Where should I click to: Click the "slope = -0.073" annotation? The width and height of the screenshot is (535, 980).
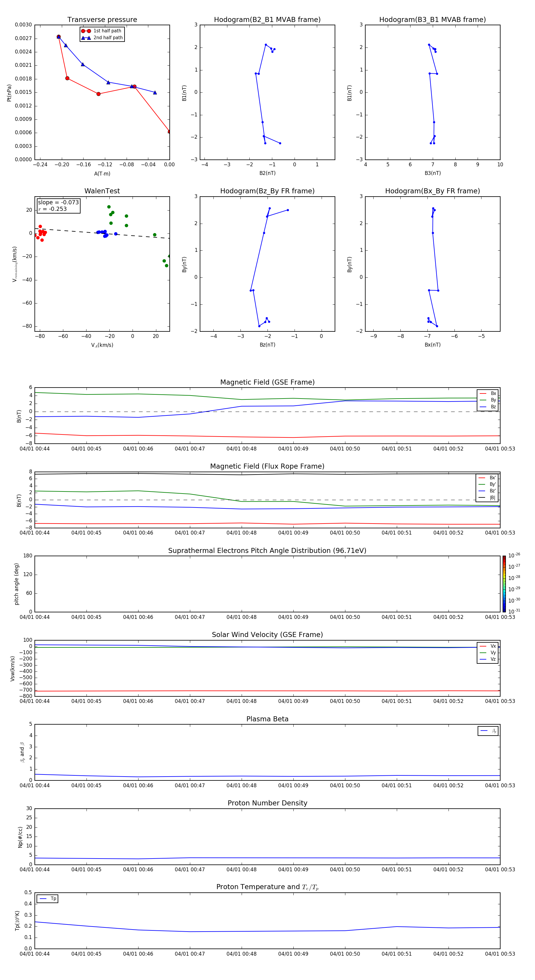(x=58, y=203)
